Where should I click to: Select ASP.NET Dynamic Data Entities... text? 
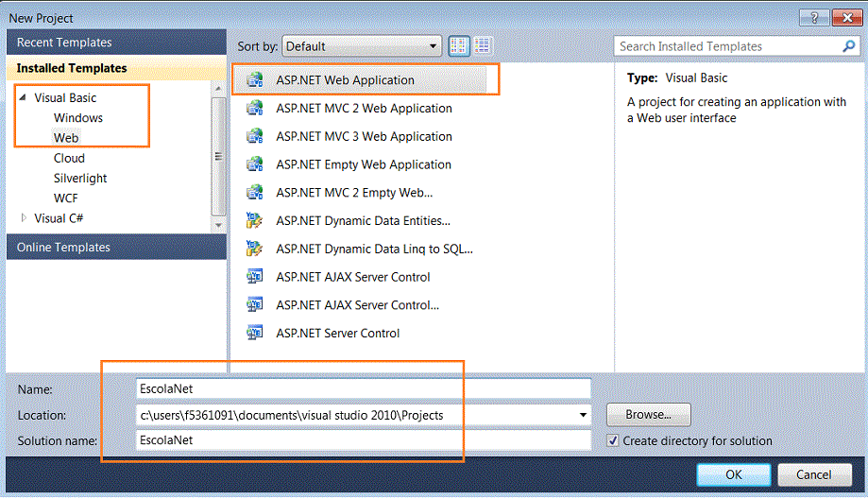pos(363,221)
